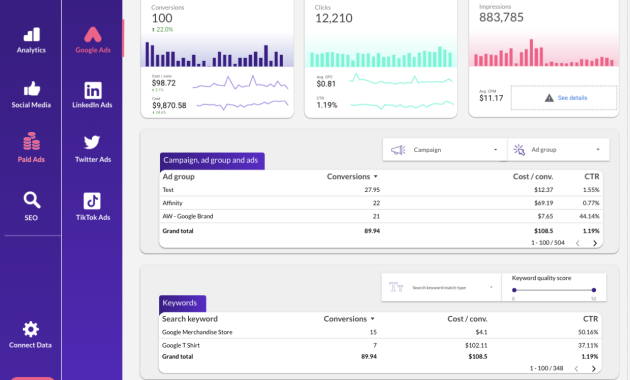
Task: Open LinkedIn Ads icon
Action: (93, 90)
